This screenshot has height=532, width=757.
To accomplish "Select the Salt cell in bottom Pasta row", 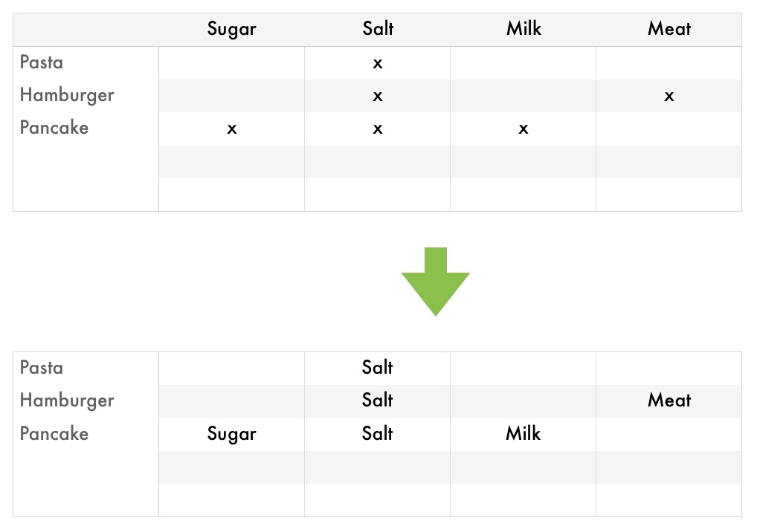I will pyautogui.click(x=378, y=368).
